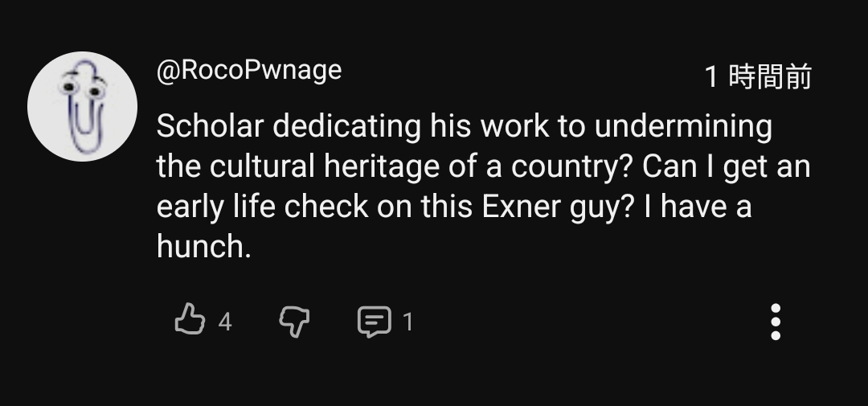Click the reply count number 1
This screenshot has height=406, width=868.
pos(407,322)
